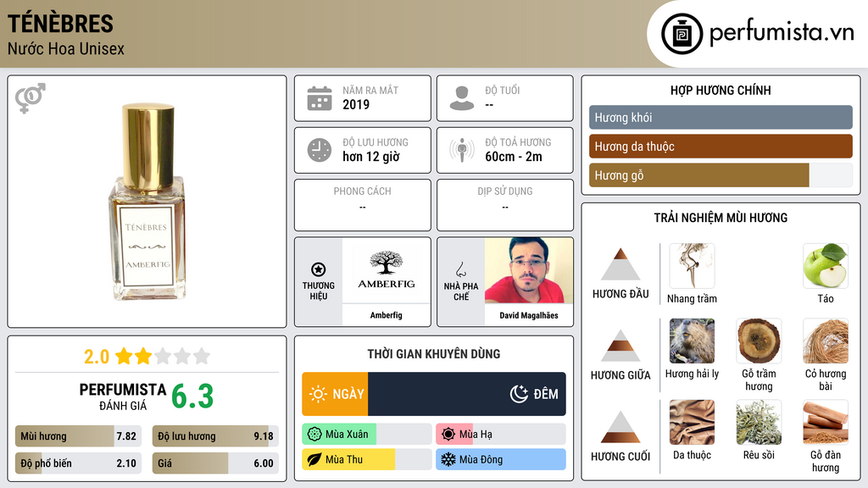Viewport: 868px width, 488px height.
Task: Open the Táo green apple note image
Action: click(x=826, y=265)
